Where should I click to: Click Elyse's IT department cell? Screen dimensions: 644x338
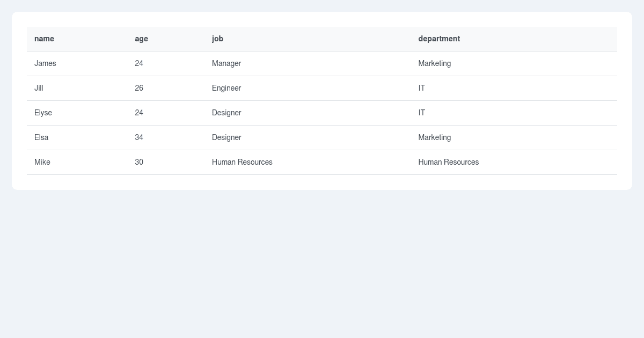point(514,113)
